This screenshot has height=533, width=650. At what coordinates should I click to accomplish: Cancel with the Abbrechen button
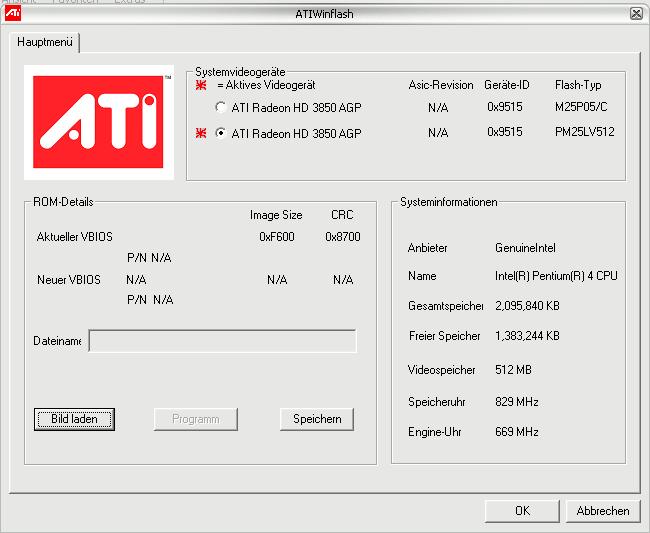point(603,511)
